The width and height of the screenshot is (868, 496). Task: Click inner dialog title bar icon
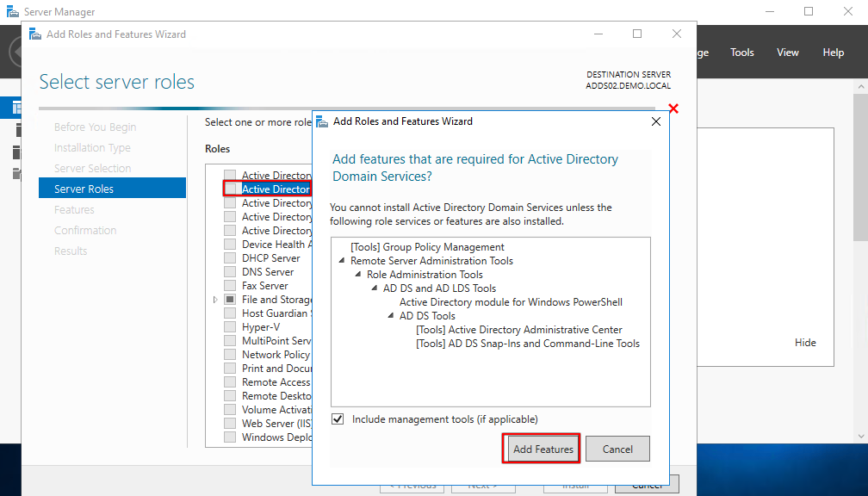click(x=322, y=121)
